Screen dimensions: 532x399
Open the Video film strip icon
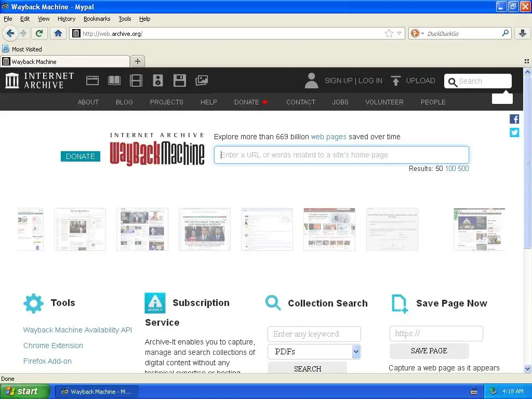click(136, 81)
